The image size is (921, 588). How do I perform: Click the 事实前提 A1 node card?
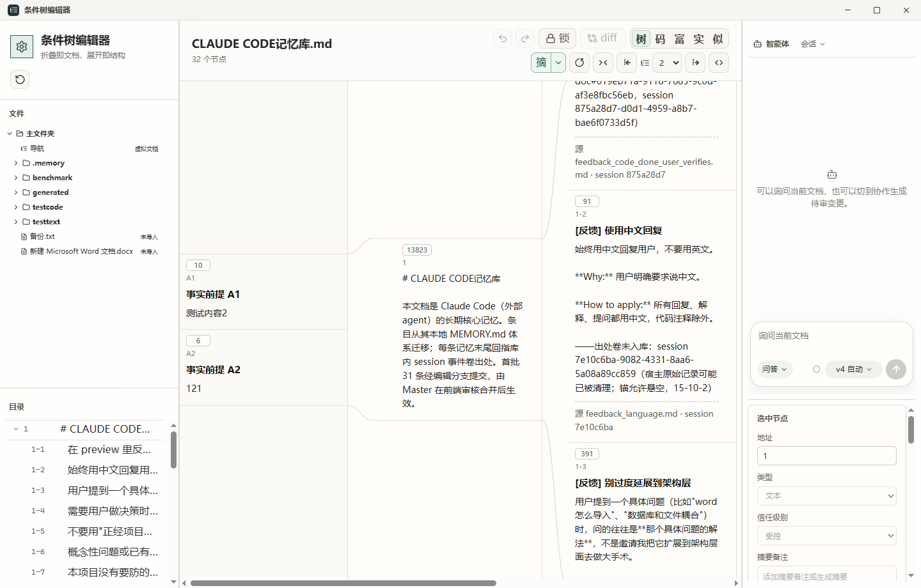264,291
